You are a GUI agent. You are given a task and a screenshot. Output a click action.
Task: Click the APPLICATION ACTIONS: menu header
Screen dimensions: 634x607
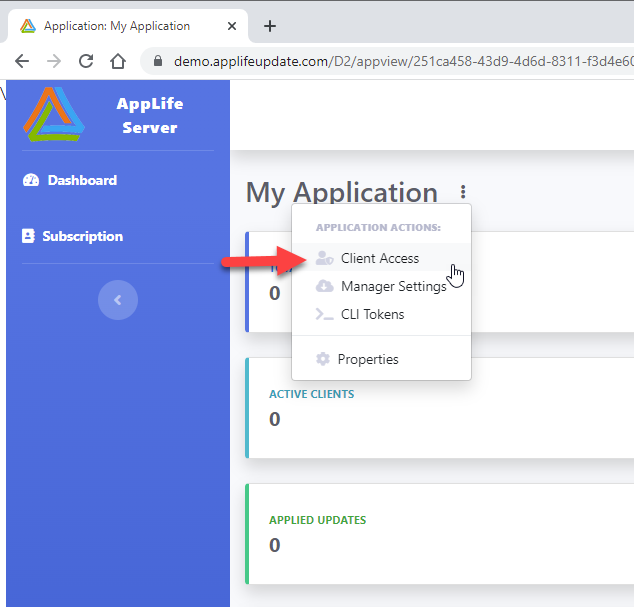378,227
